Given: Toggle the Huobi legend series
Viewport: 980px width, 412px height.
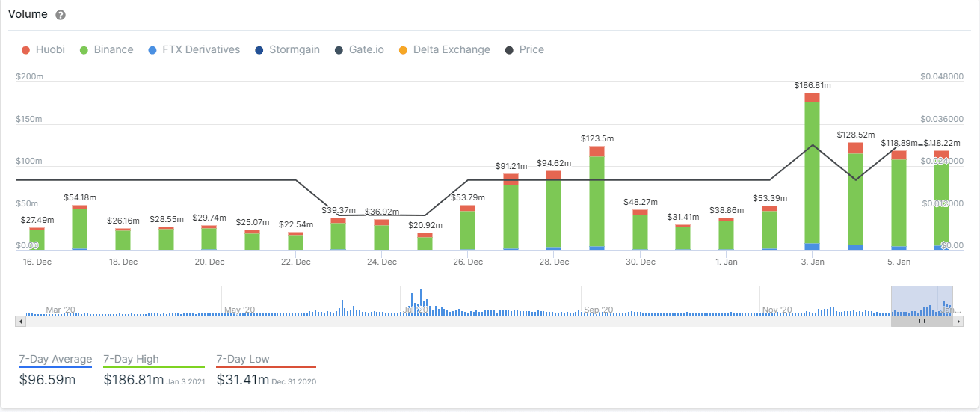Looking at the screenshot, I should 43,50.
